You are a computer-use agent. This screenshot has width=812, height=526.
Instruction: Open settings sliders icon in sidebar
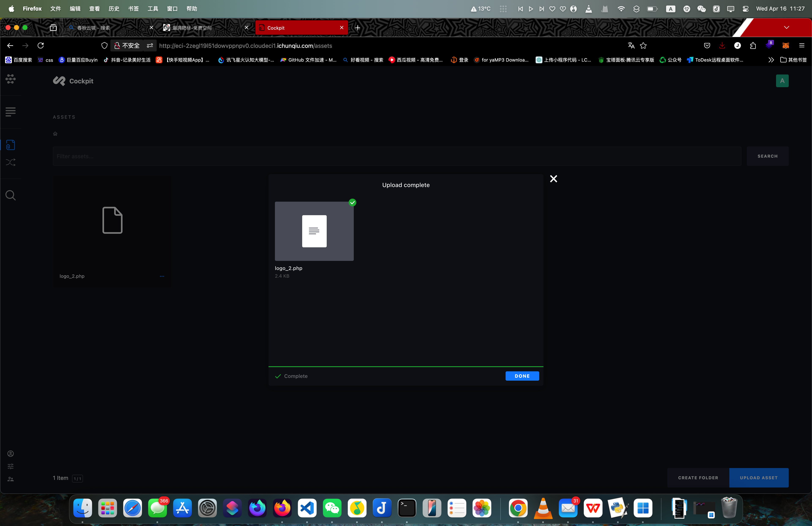(11, 466)
